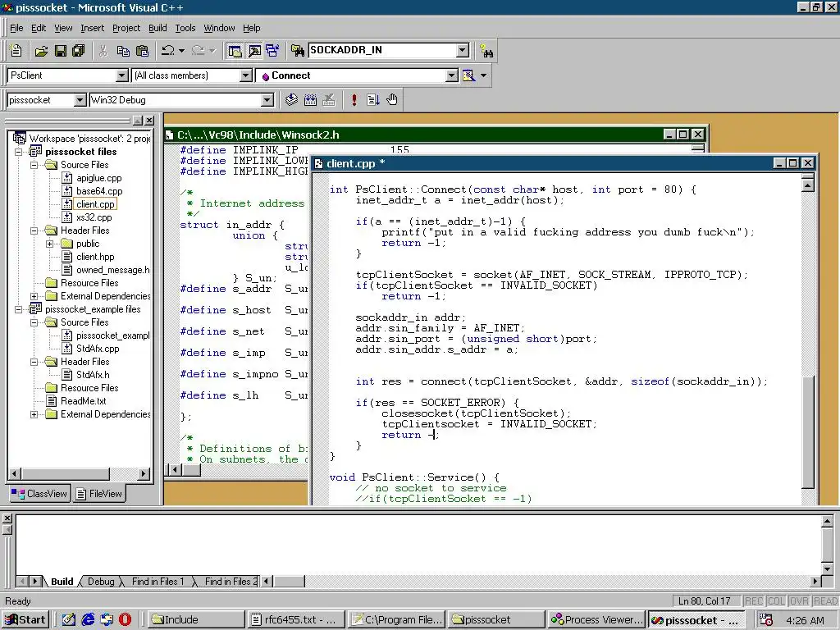This screenshot has height=630, width=840.
Task: Click the Winsock2.h horizontal scrollbar thumb
Action: pyautogui.click(x=192, y=470)
